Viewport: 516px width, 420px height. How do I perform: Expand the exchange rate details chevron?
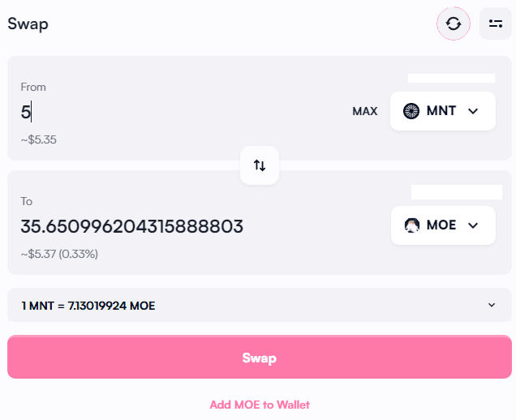(491, 305)
